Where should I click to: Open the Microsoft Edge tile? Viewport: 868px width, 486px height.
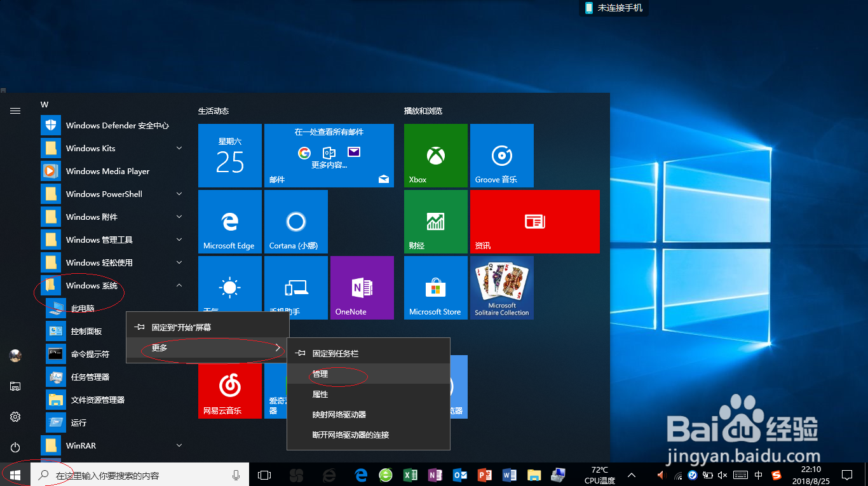(x=230, y=222)
